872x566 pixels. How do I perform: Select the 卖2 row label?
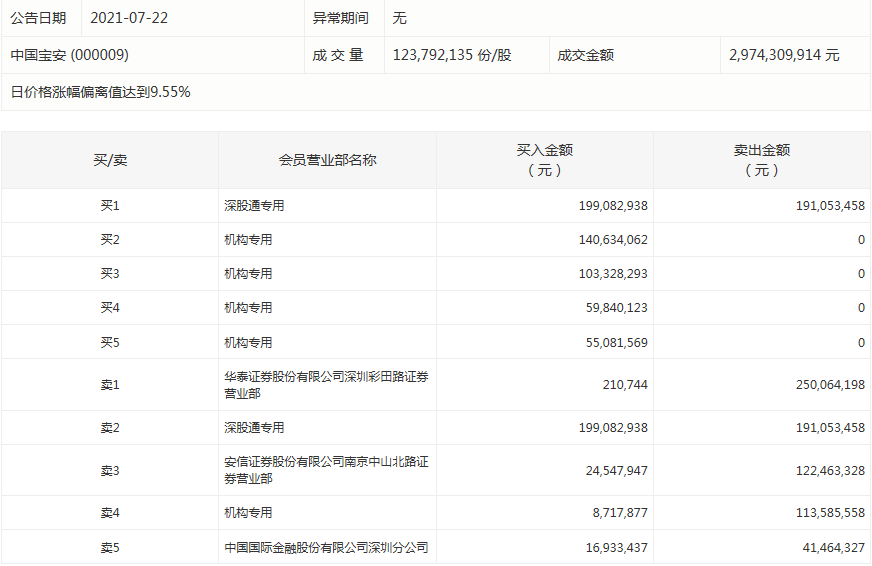[110, 428]
